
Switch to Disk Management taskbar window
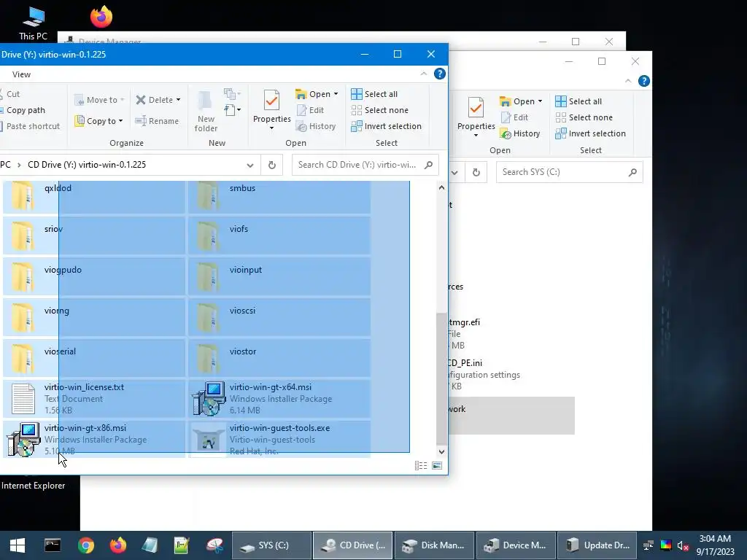point(434,545)
